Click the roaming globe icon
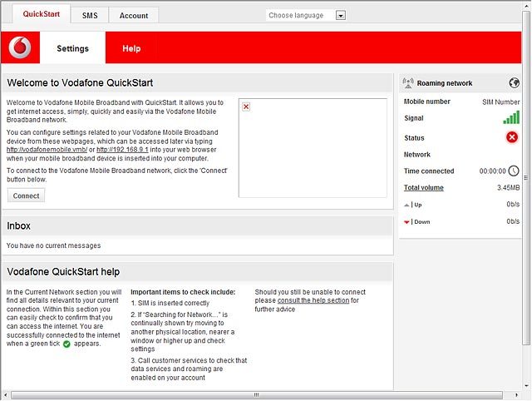 [x=514, y=83]
